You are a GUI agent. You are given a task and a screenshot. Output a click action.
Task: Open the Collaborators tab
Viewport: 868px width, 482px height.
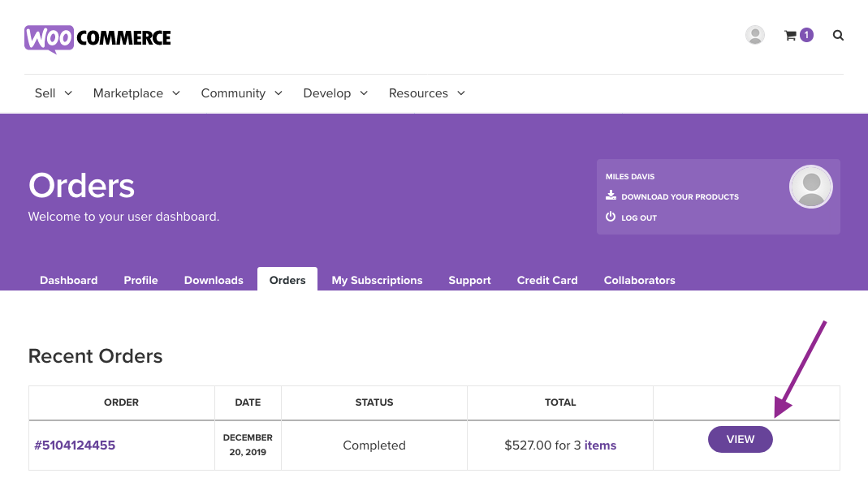[x=639, y=280]
